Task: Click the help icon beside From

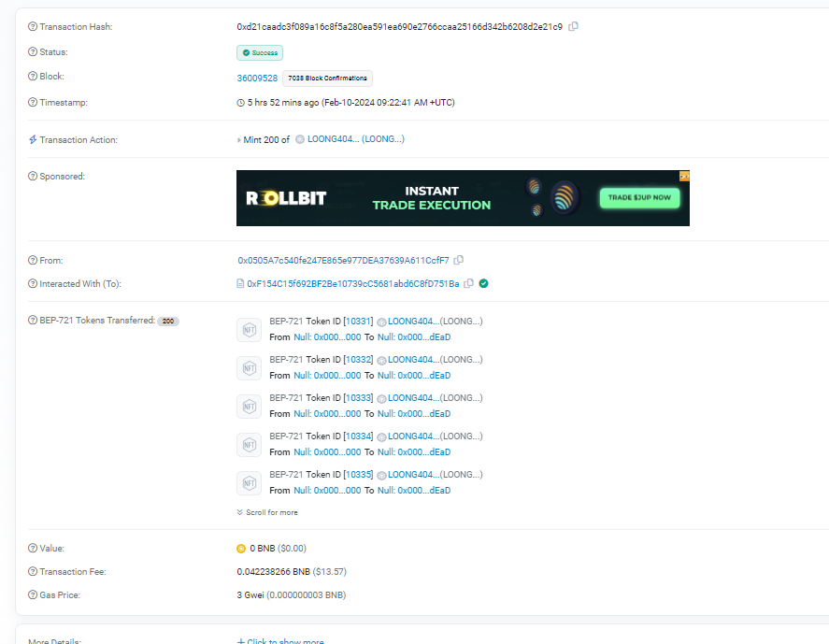Action: [x=33, y=260]
